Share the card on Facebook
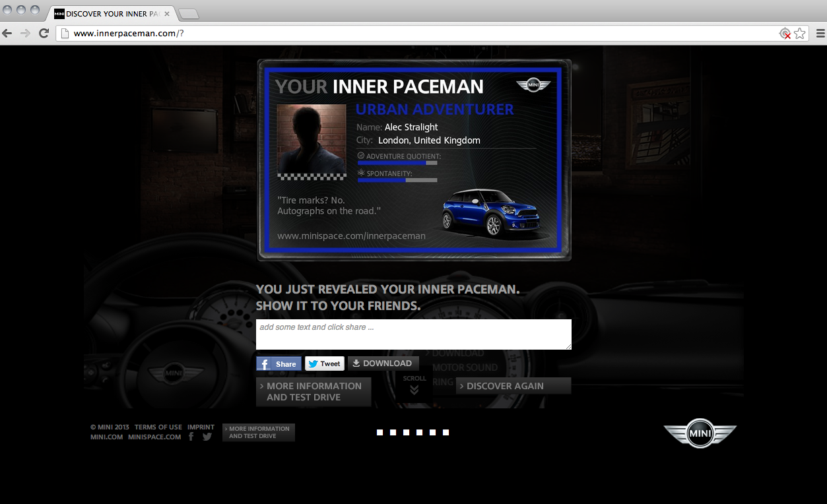827x504 pixels. click(x=279, y=363)
